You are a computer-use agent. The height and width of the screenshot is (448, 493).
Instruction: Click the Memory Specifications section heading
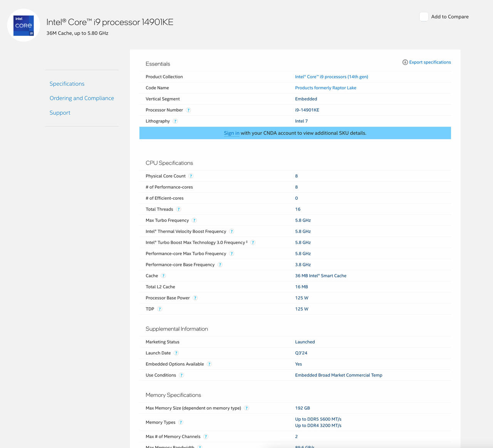173,395
